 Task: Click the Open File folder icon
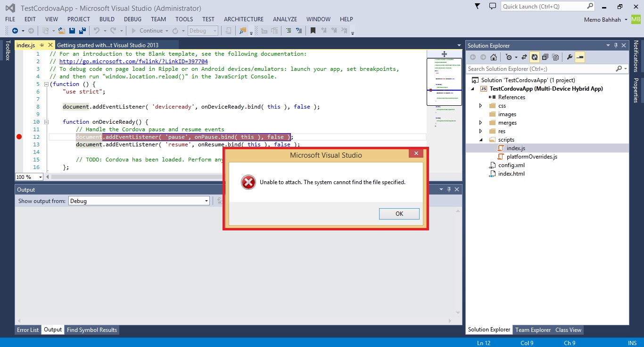click(x=61, y=31)
